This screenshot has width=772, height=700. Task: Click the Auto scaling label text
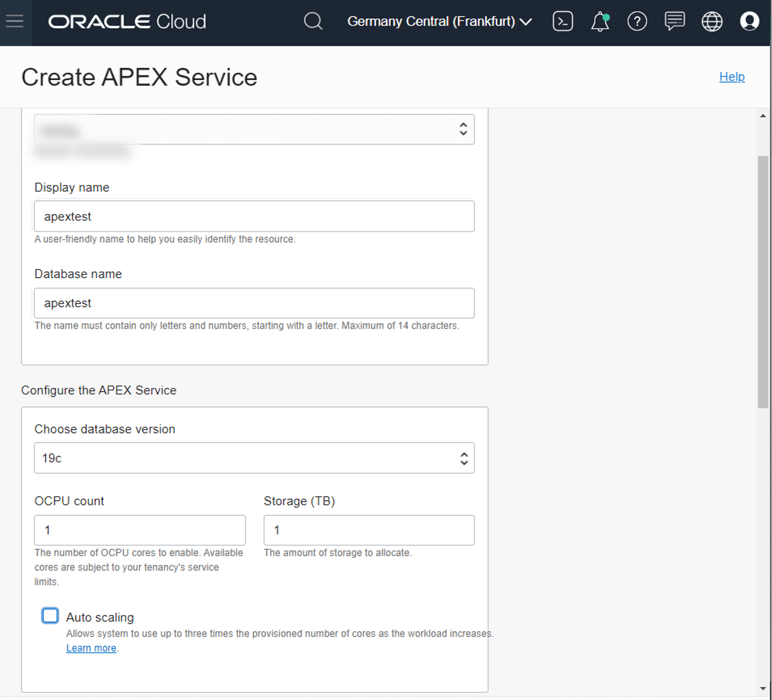pos(100,617)
